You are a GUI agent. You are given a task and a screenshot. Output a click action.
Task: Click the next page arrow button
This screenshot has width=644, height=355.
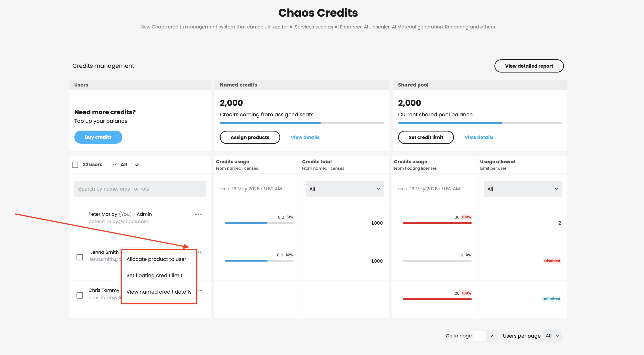pos(492,336)
